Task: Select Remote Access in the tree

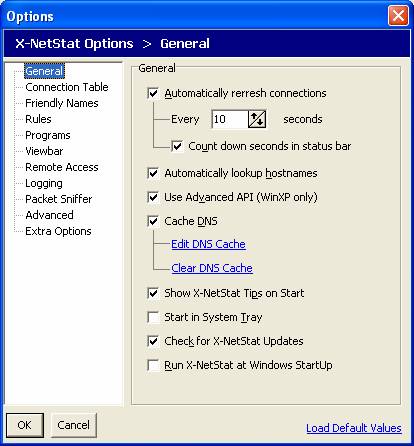Action: pyautogui.click(x=62, y=167)
